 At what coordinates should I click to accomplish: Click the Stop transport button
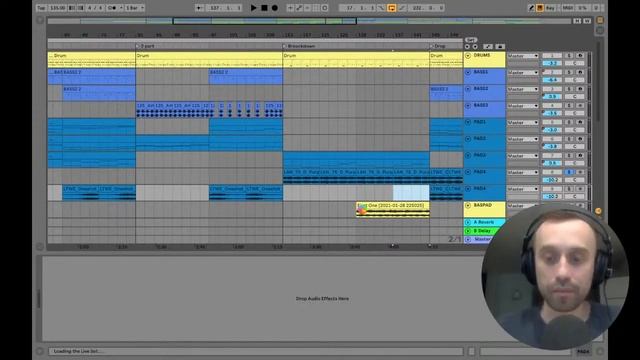(264, 8)
